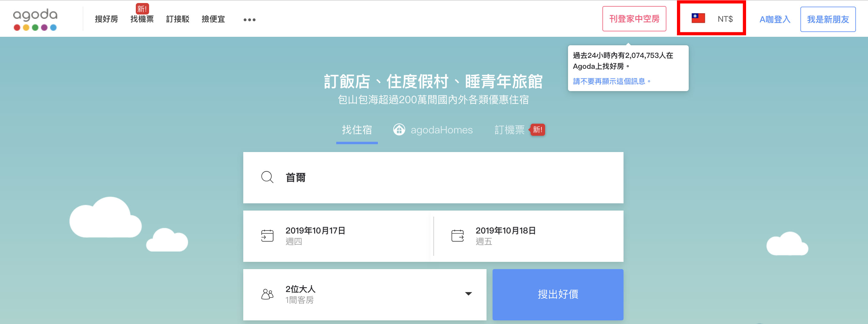Click the check-out calendar icon

click(x=457, y=235)
